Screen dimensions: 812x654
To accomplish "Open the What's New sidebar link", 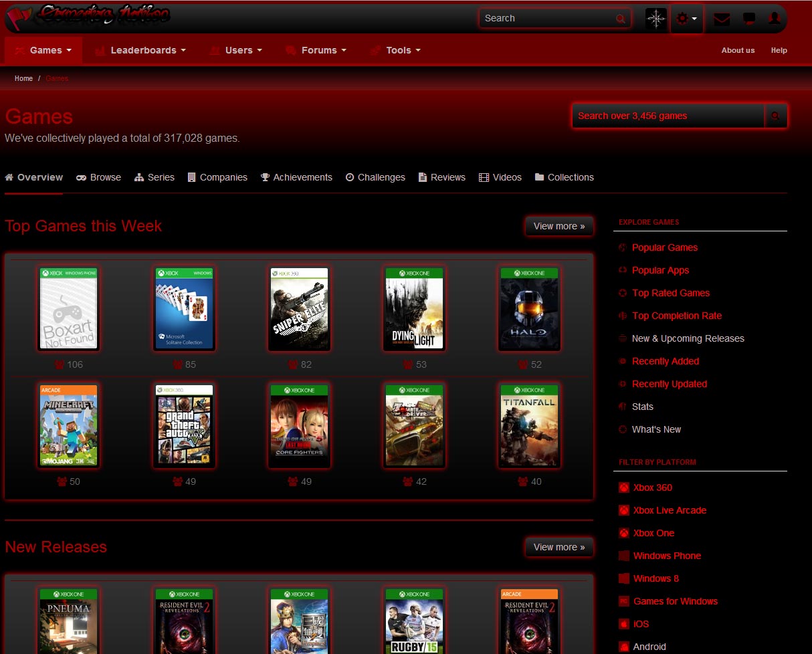I will pyautogui.click(x=656, y=429).
